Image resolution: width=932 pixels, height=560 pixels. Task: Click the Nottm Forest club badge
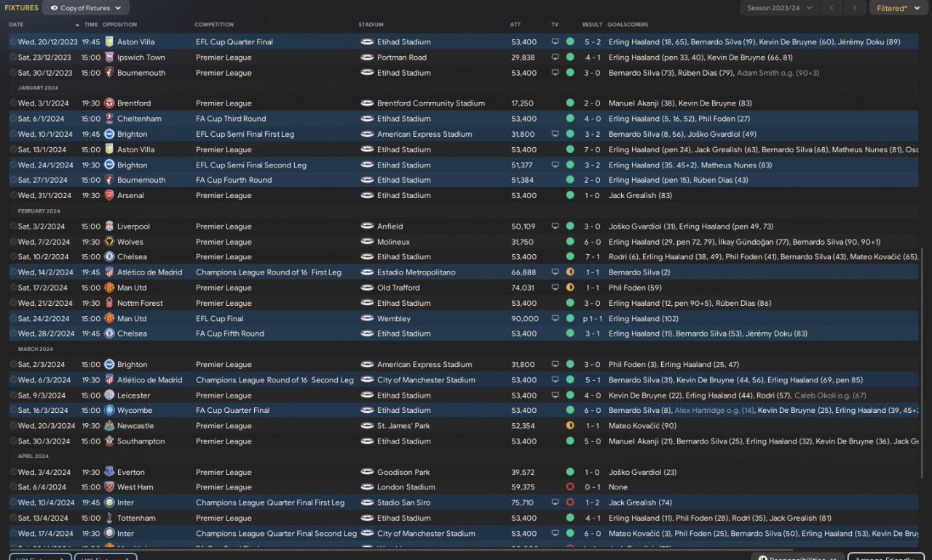point(109,303)
